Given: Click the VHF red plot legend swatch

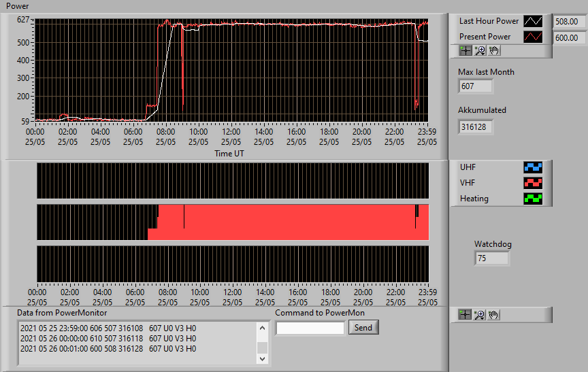Looking at the screenshot, I should [x=533, y=183].
